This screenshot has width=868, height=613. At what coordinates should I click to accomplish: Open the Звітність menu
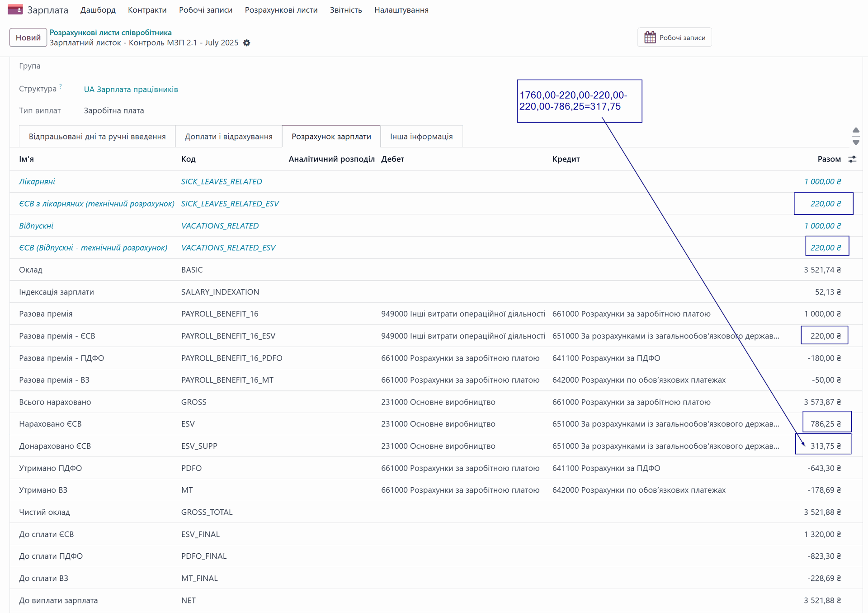click(345, 10)
